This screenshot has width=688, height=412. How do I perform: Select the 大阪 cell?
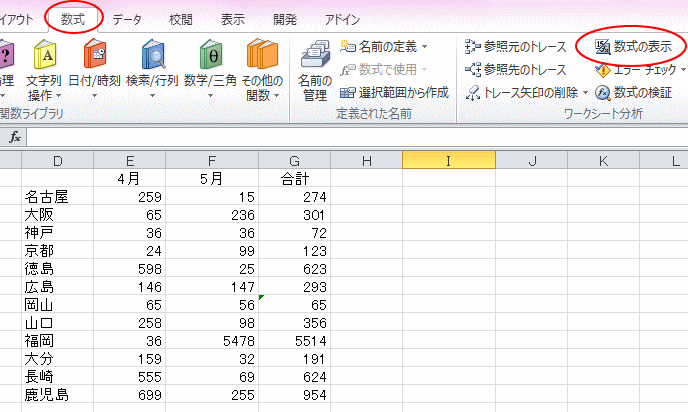point(57,215)
